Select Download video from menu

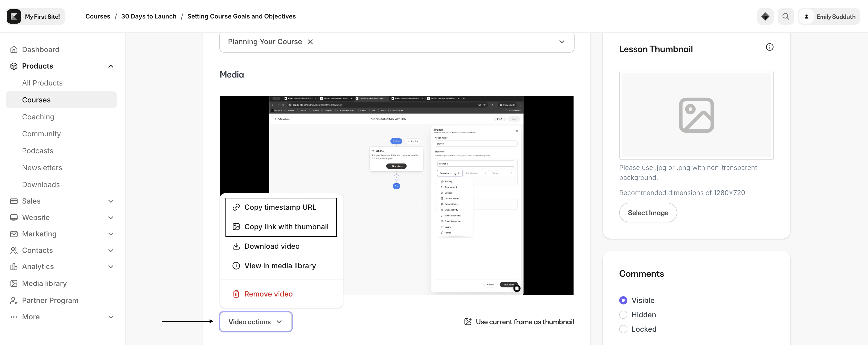tap(272, 246)
